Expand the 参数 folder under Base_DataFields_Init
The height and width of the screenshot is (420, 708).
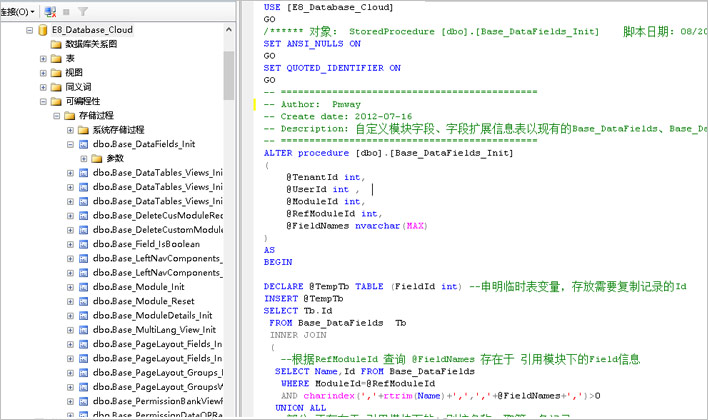point(83,158)
